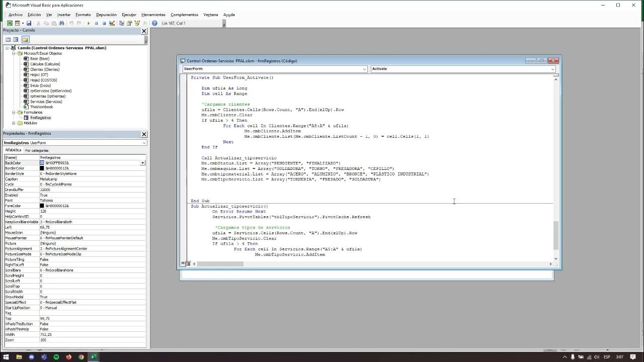This screenshot has height=362, width=644.
Task: Save the project with the diskette icon
Action: (x=29, y=23)
